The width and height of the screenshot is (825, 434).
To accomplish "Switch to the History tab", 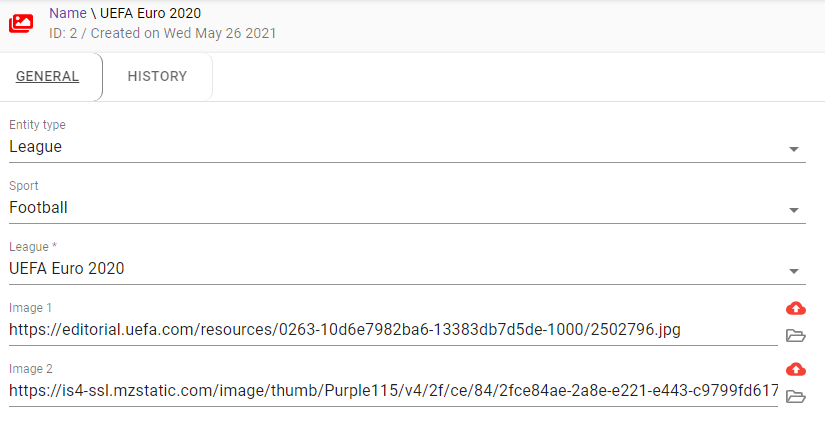I will (157, 77).
